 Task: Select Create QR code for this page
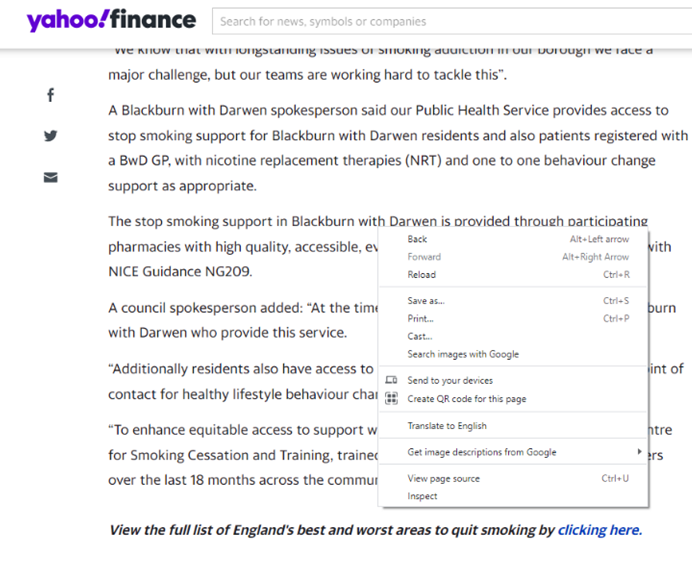[467, 398]
